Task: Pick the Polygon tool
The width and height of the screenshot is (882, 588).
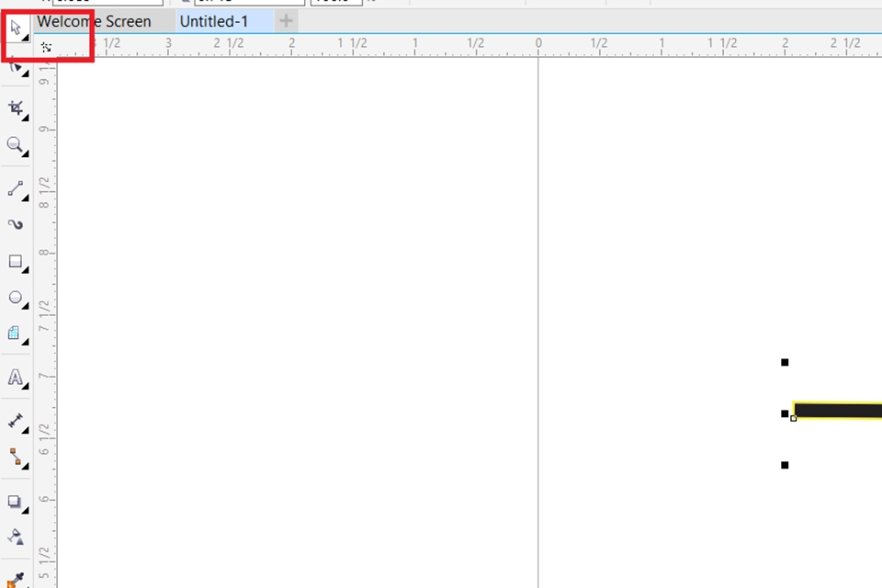Action: click(16, 334)
